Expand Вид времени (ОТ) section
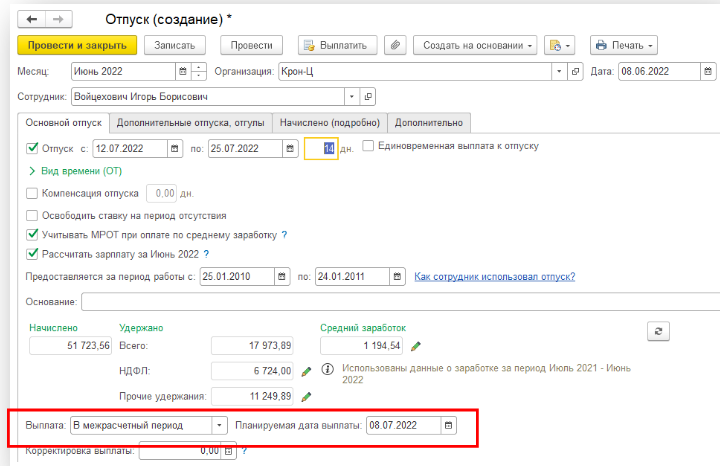 pos(73,171)
